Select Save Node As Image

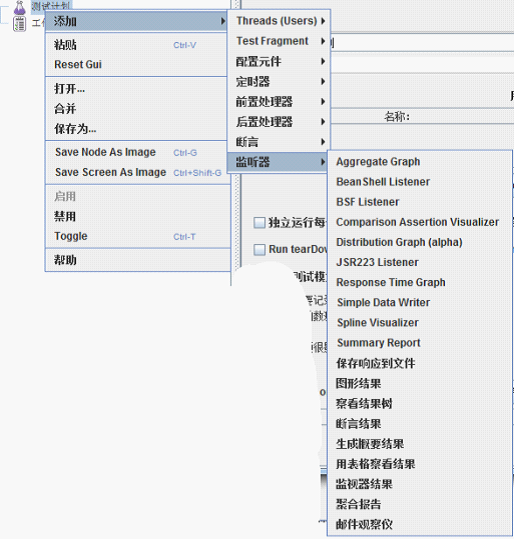click(x=105, y=152)
